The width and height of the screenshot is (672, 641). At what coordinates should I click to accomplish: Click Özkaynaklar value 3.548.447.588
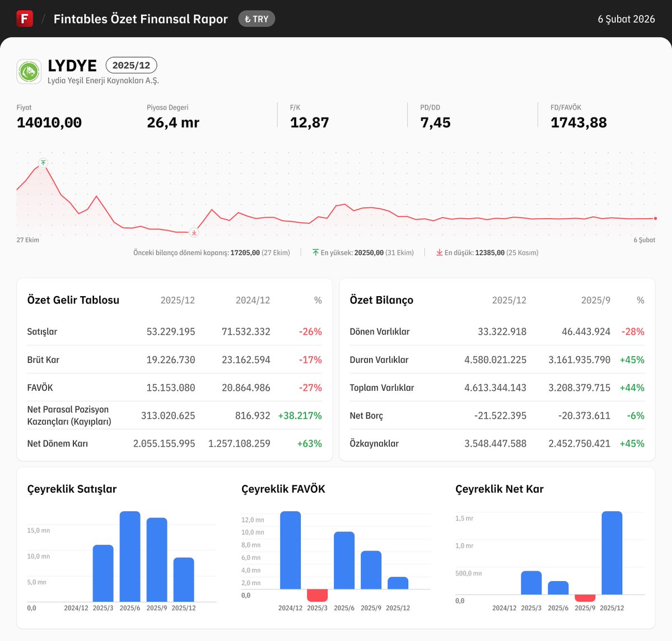[x=495, y=443]
